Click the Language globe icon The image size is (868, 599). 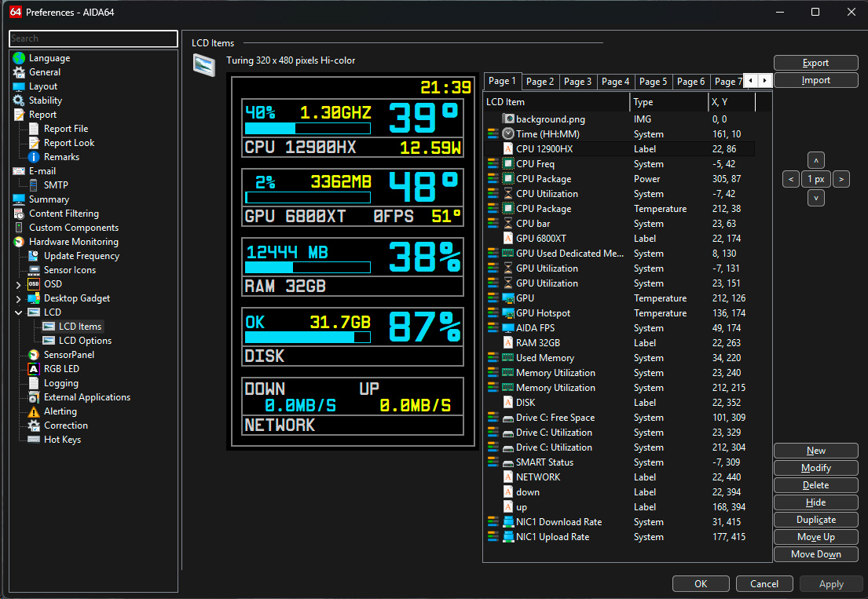pyautogui.click(x=20, y=58)
